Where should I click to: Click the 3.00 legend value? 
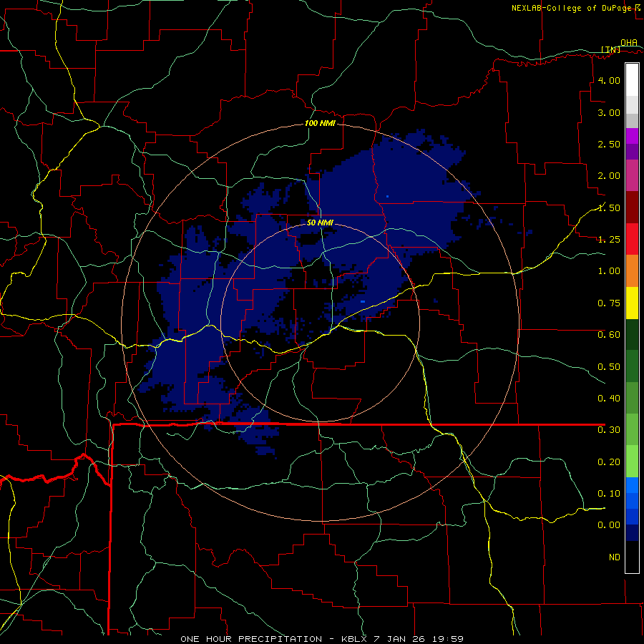(x=609, y=112)
